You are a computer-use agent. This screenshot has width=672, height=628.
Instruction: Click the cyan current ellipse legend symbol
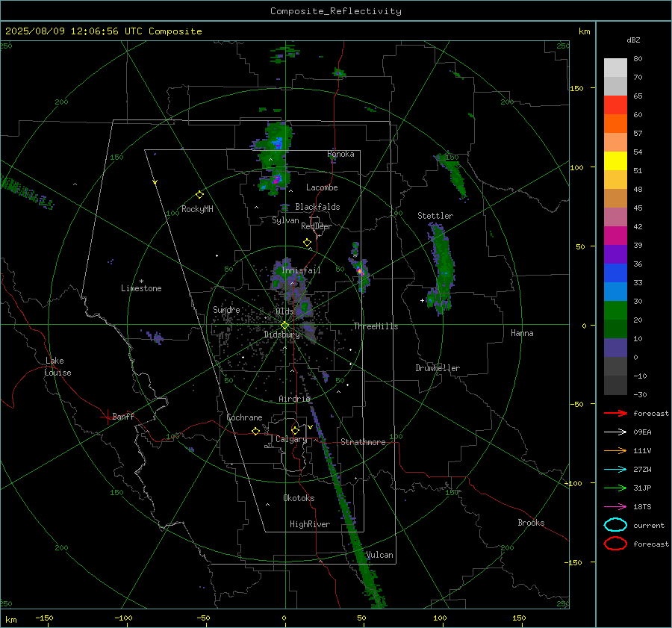click(x=615, y=525)
